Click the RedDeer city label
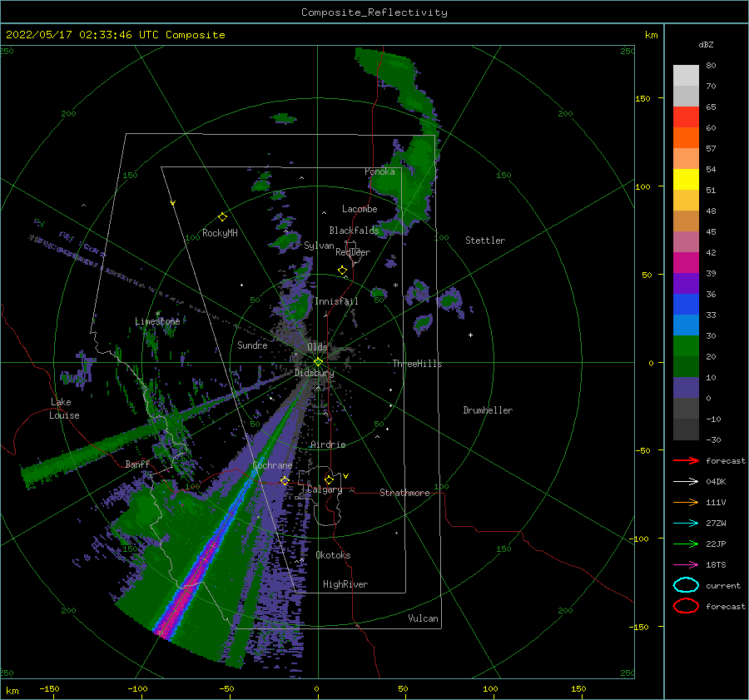This screenshot has width=749, height=700. click(x=353, y=252)
